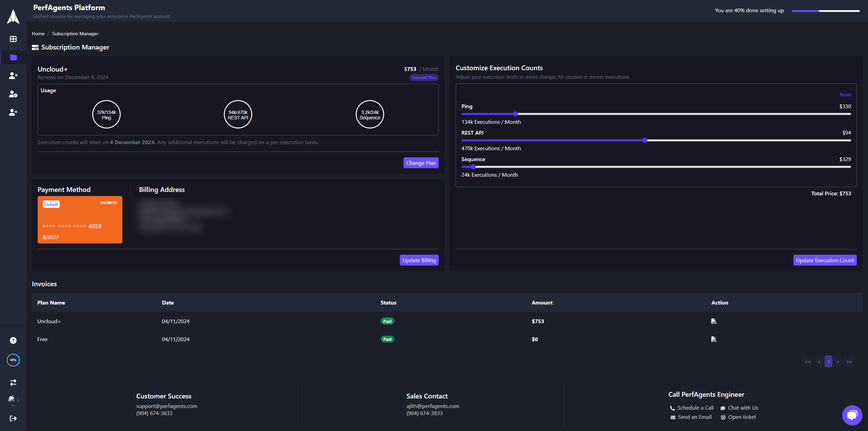Click the 40% setup progress circle
The image size is (868, 431).
[13, 360]
